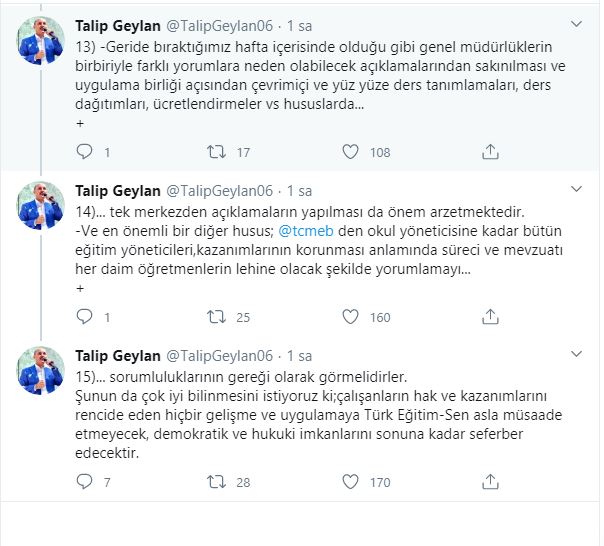The height and width of the screenshot is (546, 604).
Task: Click the profile avatar on tweet 14
Action: [43, 206]
